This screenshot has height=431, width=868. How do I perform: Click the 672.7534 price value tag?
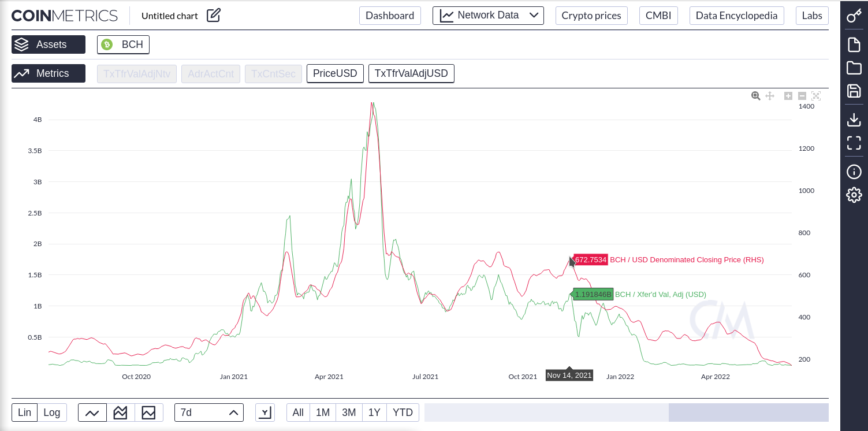click(x=590, y=260)
